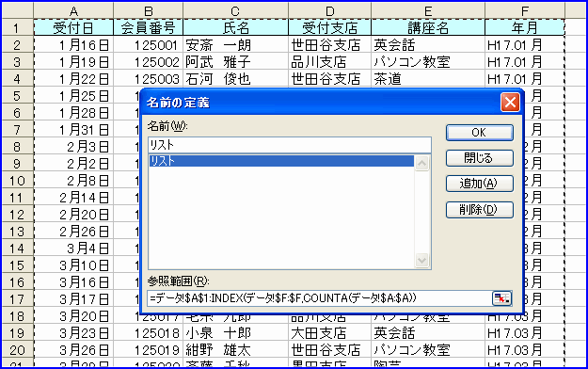Click the 年月 header cell
This screenshot has width=588, height=369.
coord(525,27)
